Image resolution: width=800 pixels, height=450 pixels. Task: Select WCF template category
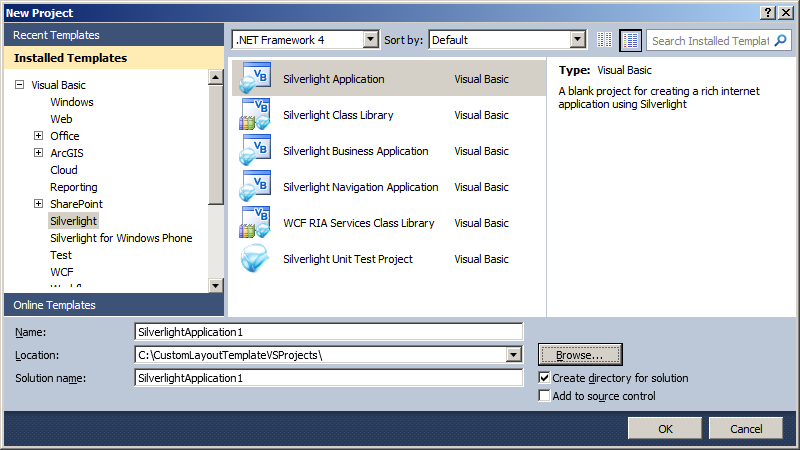pos(62,272)
